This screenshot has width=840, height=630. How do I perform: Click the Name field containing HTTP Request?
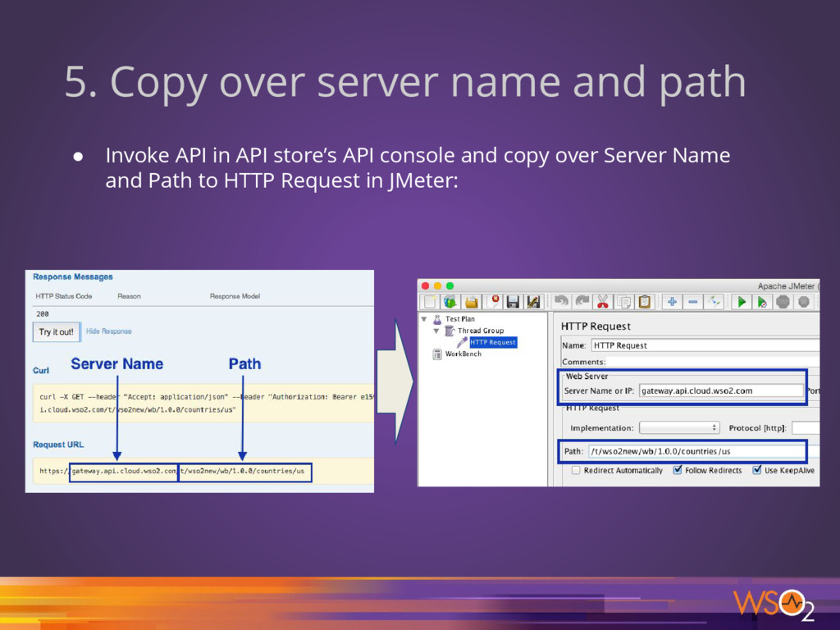705,345
